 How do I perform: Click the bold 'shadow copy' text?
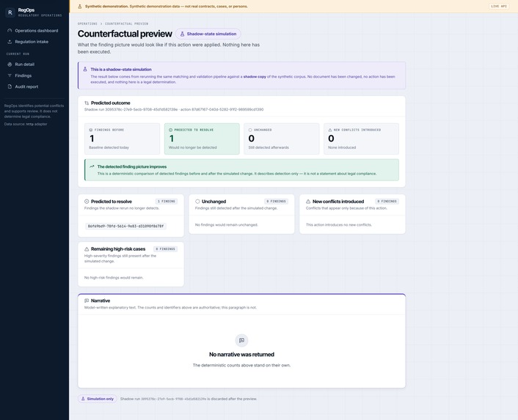point(255,76)
